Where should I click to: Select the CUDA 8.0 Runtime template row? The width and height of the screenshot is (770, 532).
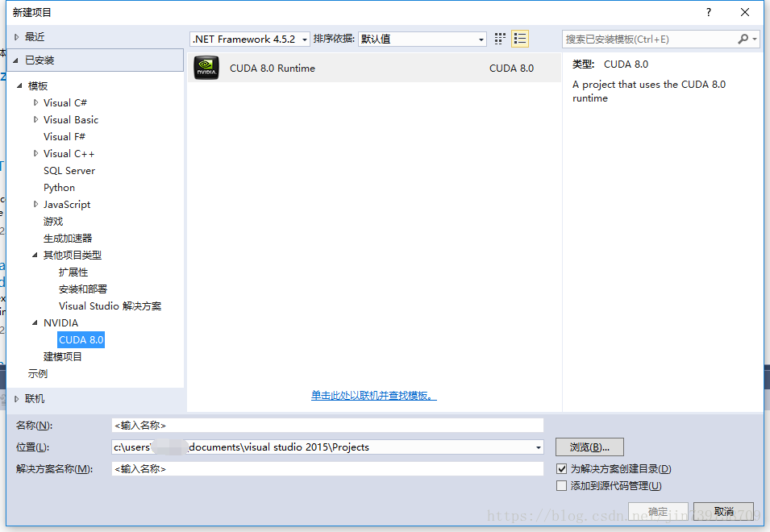point(374,68)
